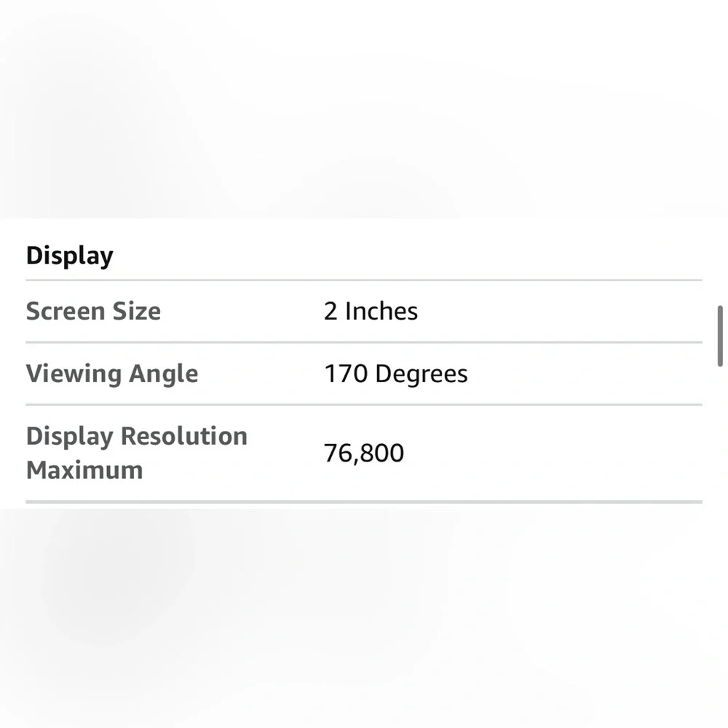The width and height of the screenshot is (728, 728).
Task: Click the 2 Inches value
Action: click(371, 311)
